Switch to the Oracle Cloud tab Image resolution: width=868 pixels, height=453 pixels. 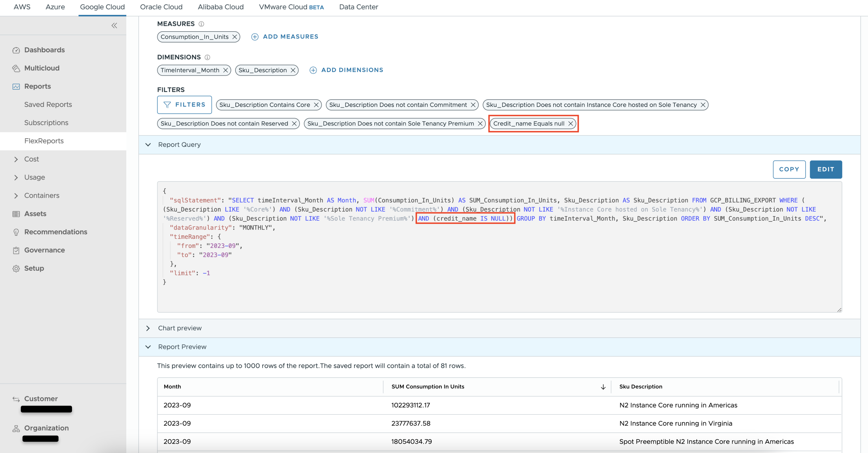(x=161, y=7)
